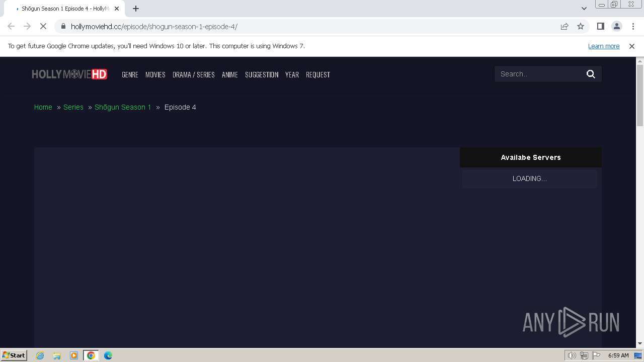The width and height of the screenshot is (644, 362).
Task: Go to Series breadcrumb link
Action: 73,107
